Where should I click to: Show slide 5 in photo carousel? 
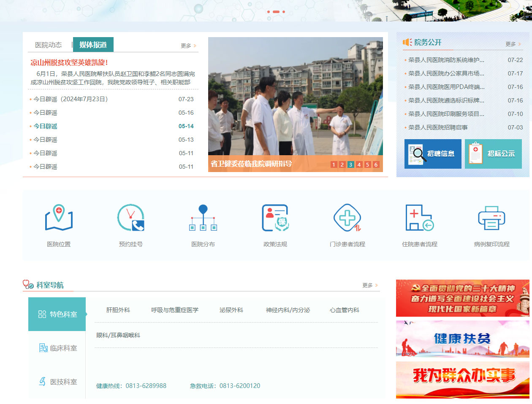(x=367, y=164)
